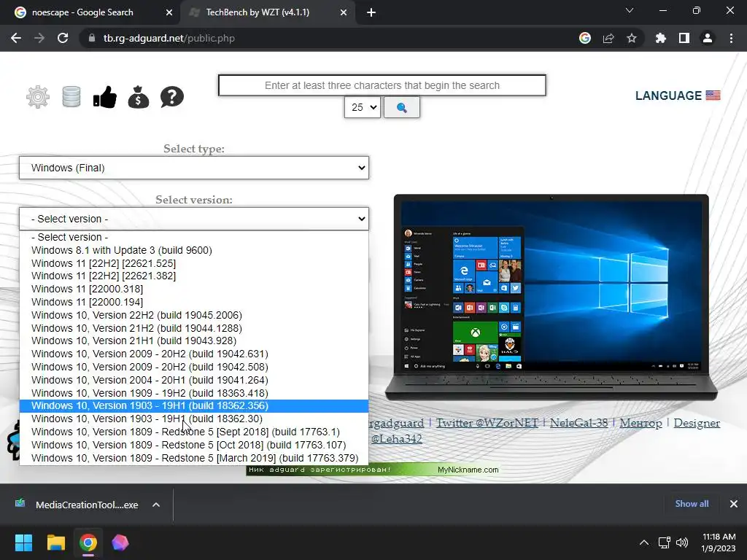Image resolution: width=747 pixels, height=560 pixels.
Task: Reload the page with refresh icon
Action: point(63,38)
